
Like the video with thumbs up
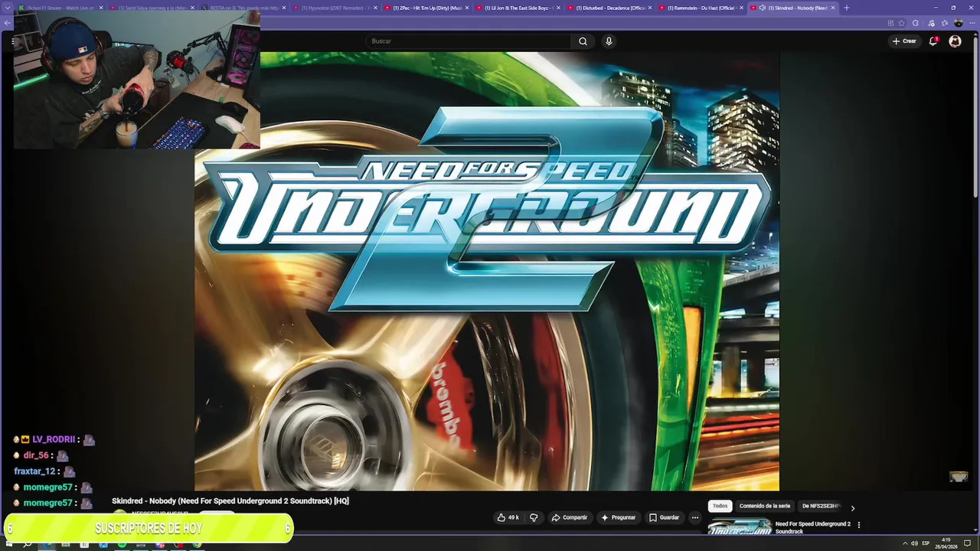coord(508,517)
